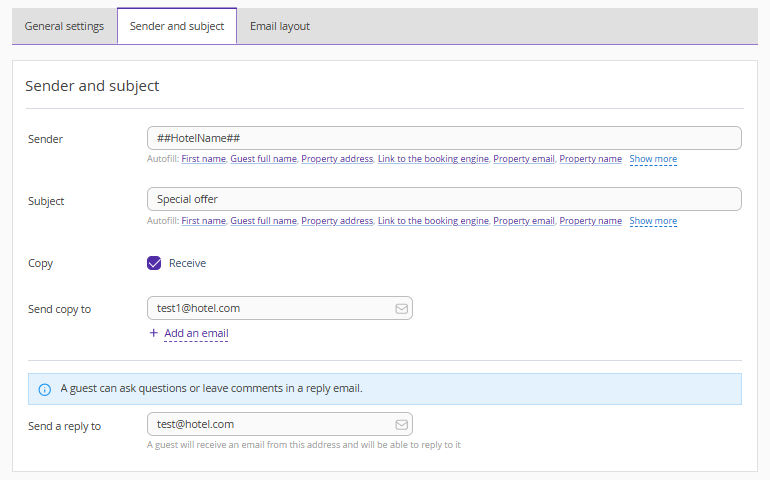Add Link to the booking engine to Subject
770x480 pixels.
433,221
